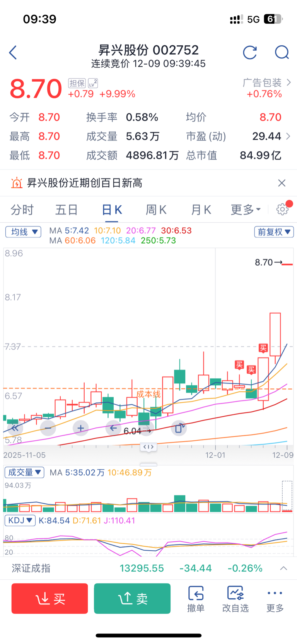The height and width of the screenshot is (644, 297).
Task: Switch to 五日 tab
Action: pyautogui.click(x=67, y=210)
